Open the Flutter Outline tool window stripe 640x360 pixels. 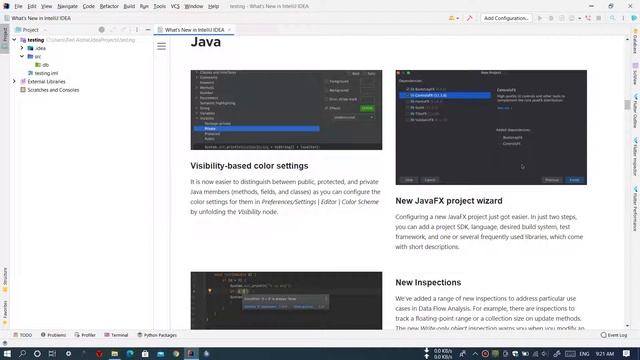[636, 111]
